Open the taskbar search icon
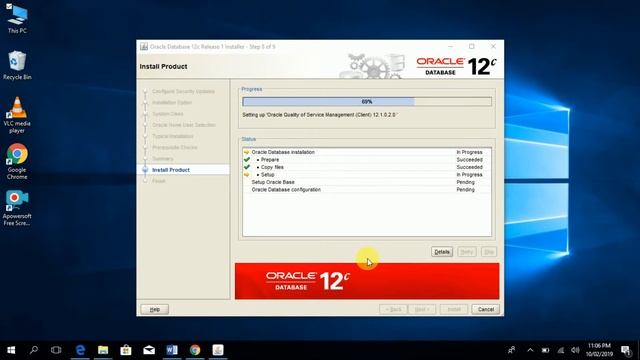 coord(34,350)
